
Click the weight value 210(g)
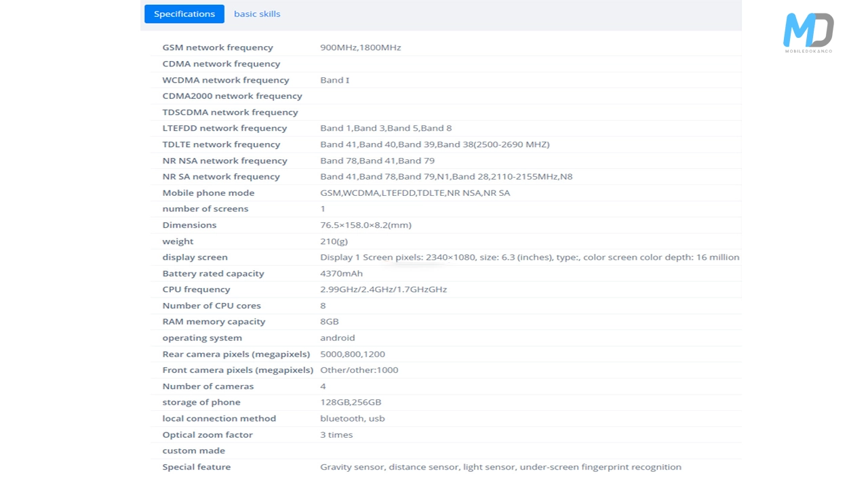click(334, 241)
